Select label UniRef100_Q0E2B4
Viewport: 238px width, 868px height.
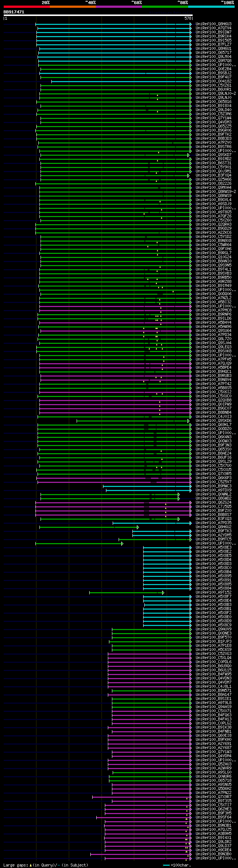click(213, 69)
